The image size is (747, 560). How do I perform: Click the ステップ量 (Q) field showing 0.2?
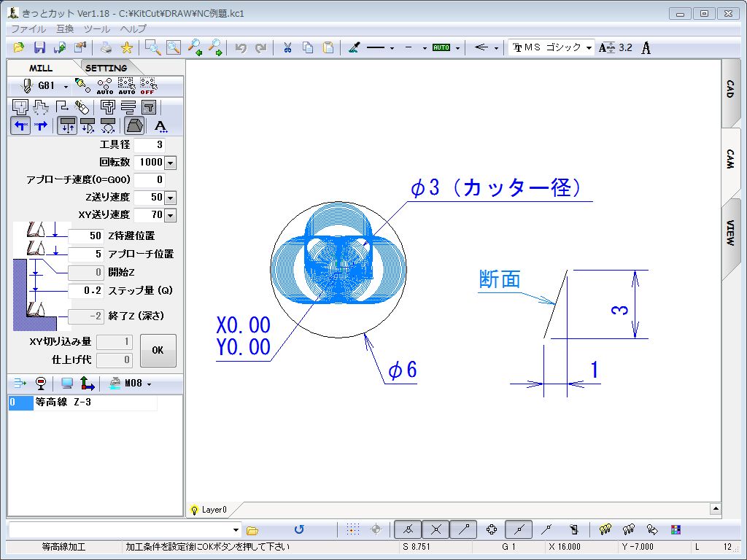[86, 290]
